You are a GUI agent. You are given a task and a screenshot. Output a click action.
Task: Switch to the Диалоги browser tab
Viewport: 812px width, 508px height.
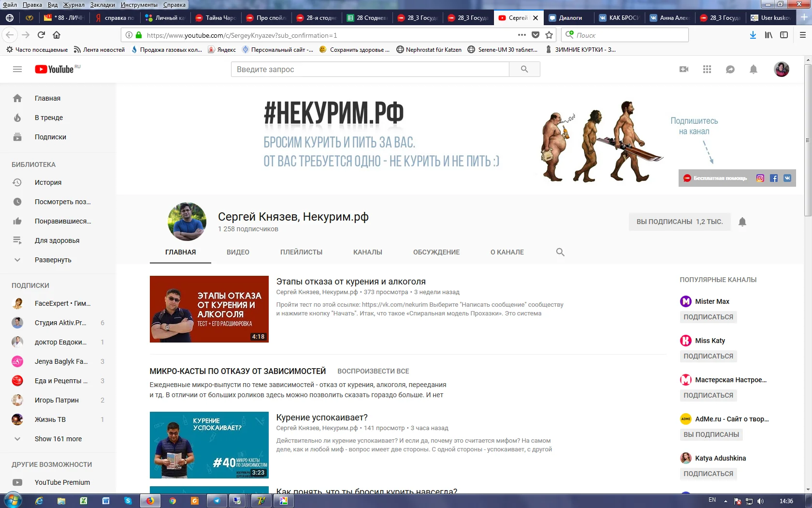coord(570,18)
